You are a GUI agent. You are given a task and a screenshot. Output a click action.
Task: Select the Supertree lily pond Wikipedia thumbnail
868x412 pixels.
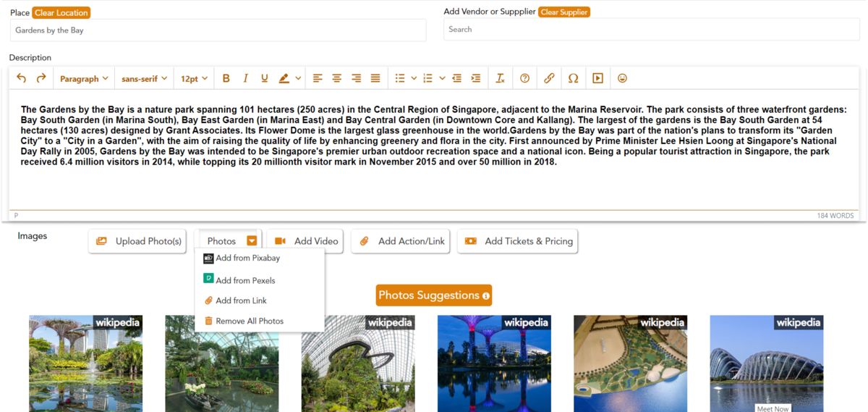point(85,363)
